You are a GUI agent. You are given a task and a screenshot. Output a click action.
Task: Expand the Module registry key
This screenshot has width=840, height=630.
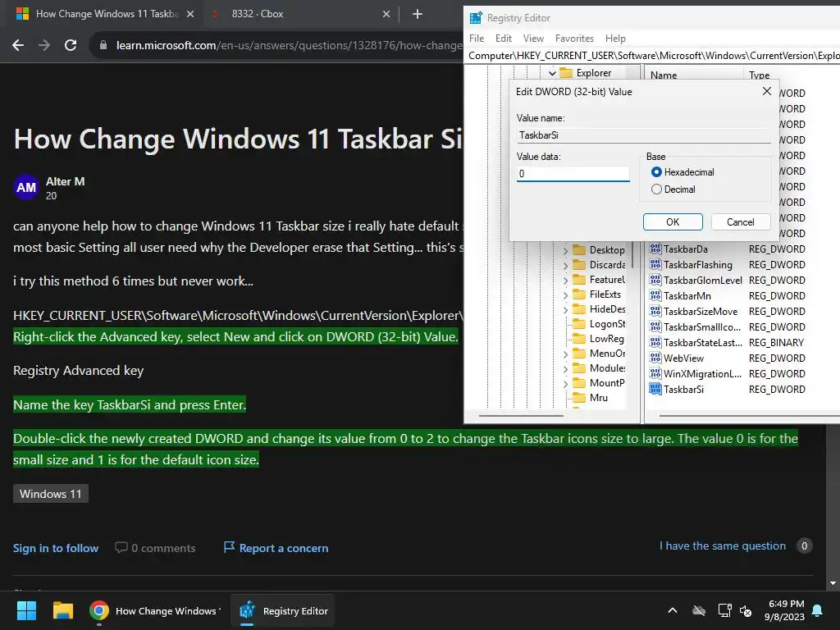click(x=565, y=368)
